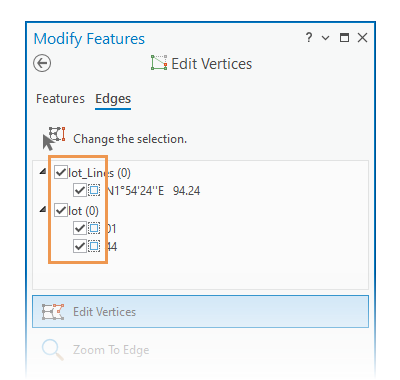
Task: Toggle checkbox for N1°54'24"E edge
Action: [x=80, y=190]
